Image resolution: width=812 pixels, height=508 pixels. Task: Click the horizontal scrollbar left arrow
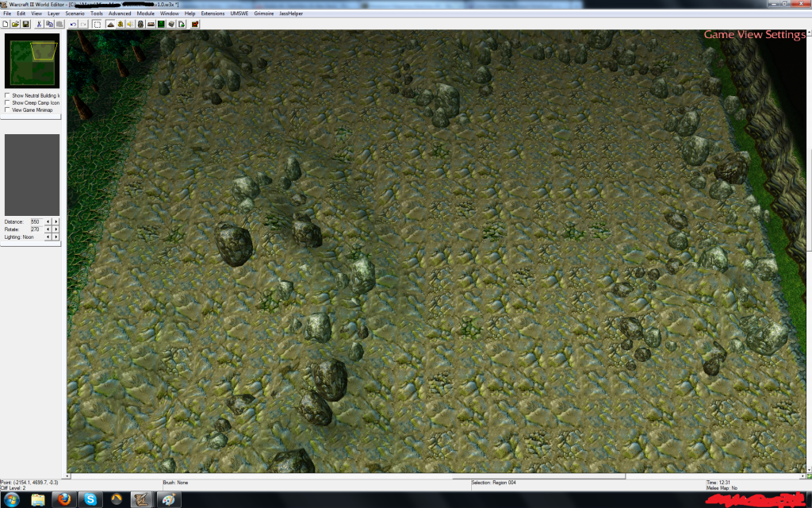point(68,476)
